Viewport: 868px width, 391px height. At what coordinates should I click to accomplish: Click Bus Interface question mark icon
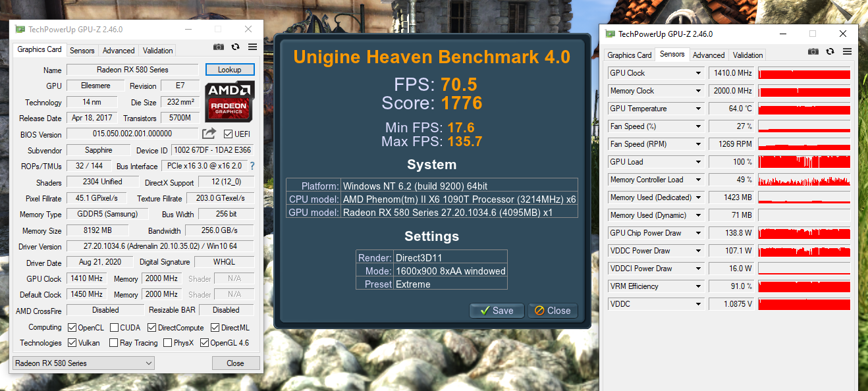[252, 166]
